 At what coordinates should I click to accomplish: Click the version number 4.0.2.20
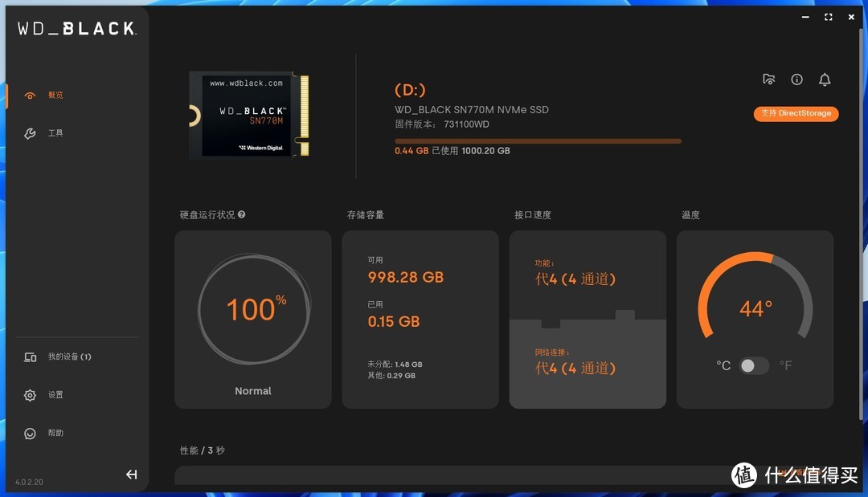coord(29,482)
